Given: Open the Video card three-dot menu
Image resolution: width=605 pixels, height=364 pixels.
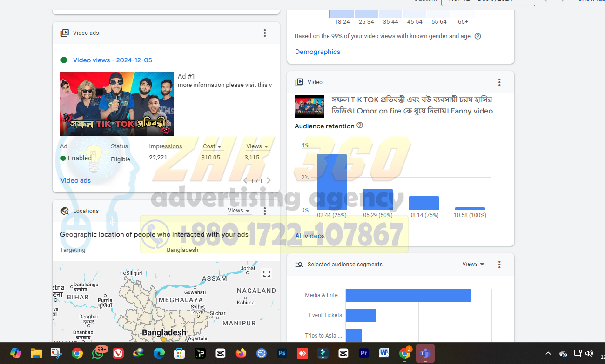Looking at the screenshot, I should click(499, 82).
